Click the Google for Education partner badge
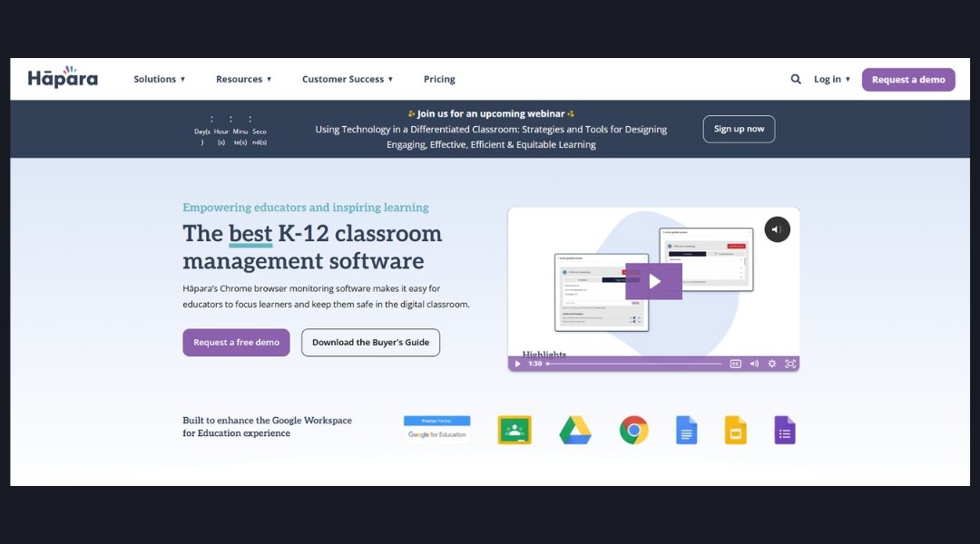 click(x=436, y=430)
